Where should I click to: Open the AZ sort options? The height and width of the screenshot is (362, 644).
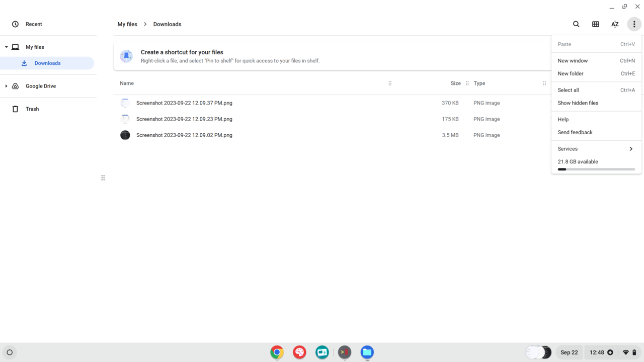[x=615, y=24]
